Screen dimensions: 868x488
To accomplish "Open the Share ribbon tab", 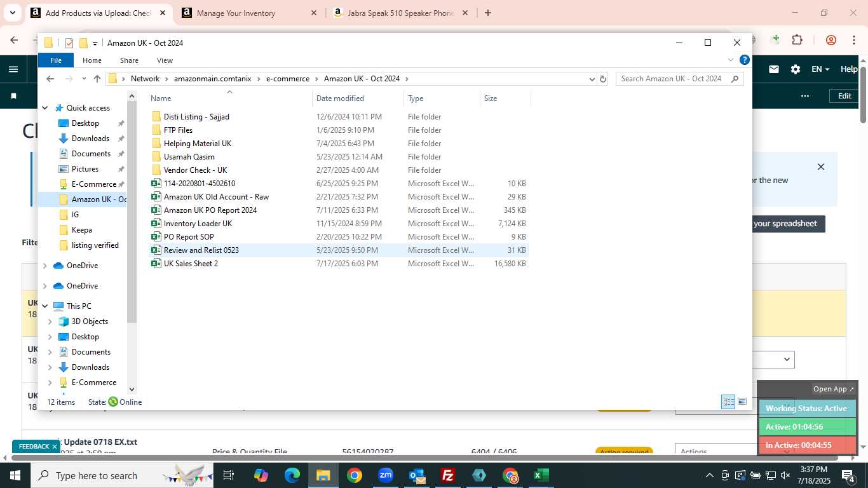I will tap(129, 60).
